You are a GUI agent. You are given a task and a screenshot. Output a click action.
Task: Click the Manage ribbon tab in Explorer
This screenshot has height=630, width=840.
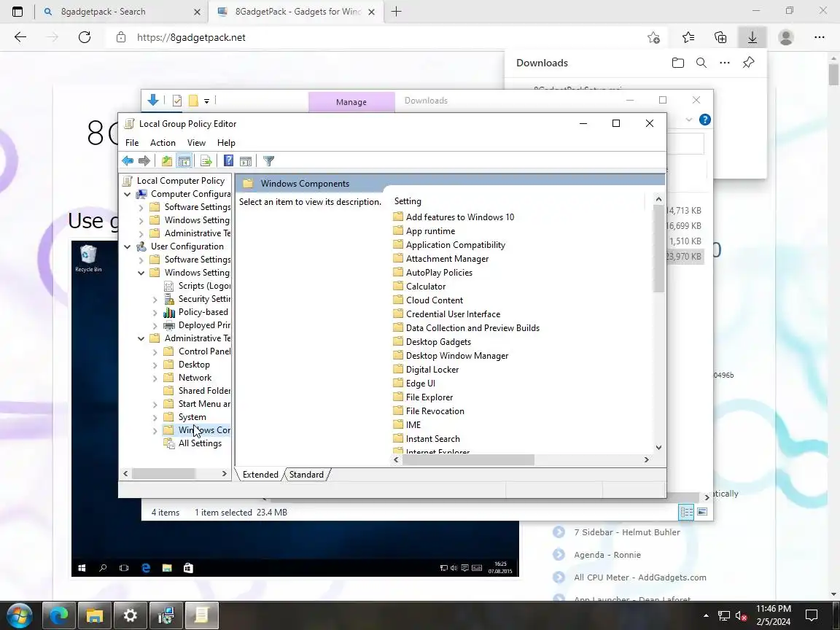click(351, 102)
